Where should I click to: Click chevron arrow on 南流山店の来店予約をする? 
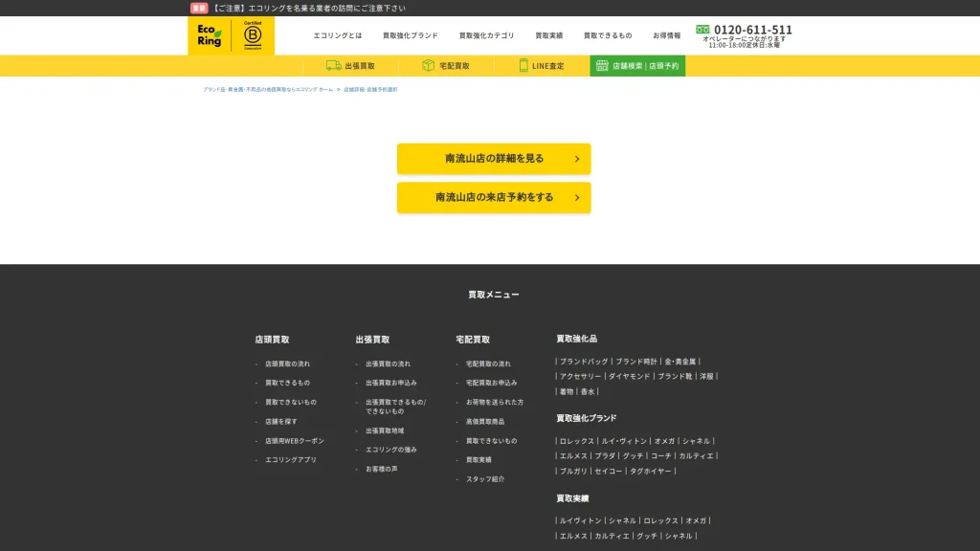pyautogui.click(x=577, y=197)
